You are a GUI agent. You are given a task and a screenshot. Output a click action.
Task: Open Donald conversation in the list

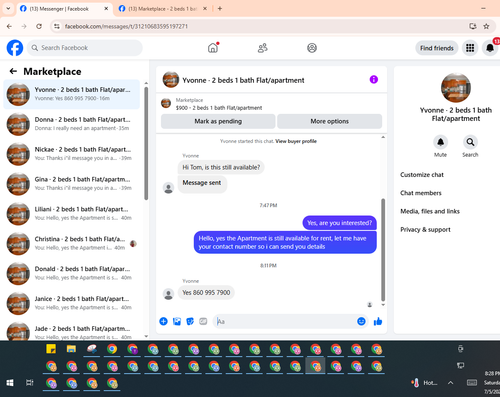[72, 273]
